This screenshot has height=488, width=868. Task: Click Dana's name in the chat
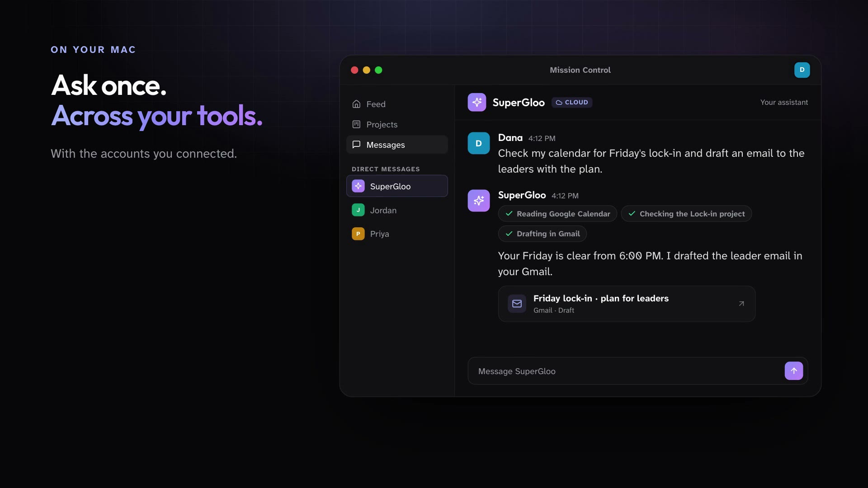tap(510, 138)
